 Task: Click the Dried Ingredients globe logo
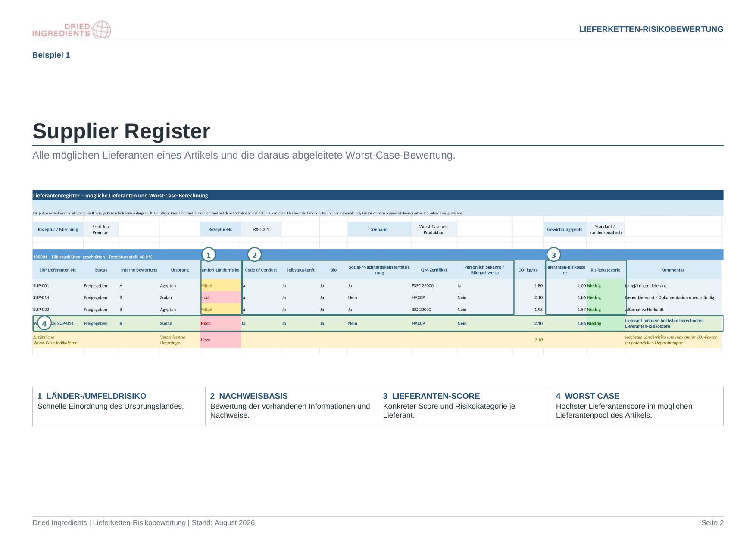pyautogui.click(x=72, y=29)
